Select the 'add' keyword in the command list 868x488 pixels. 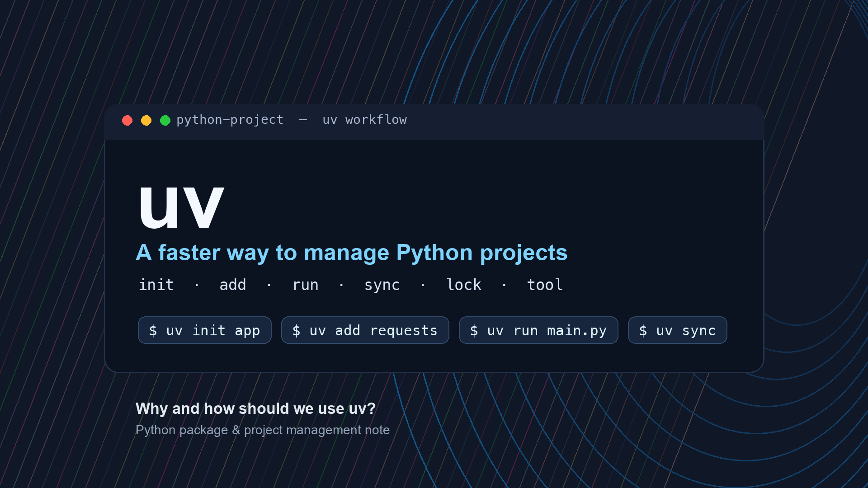(233, 285)
